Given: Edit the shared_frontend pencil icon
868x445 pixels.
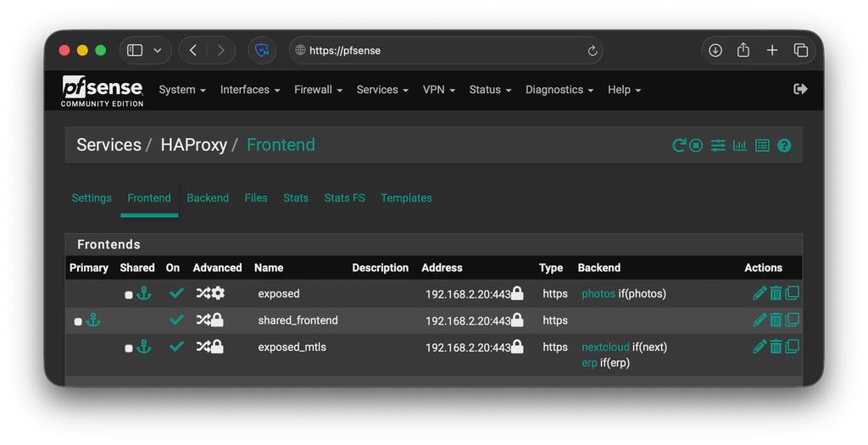Looking at the screenshot, I should pos(759,320).
